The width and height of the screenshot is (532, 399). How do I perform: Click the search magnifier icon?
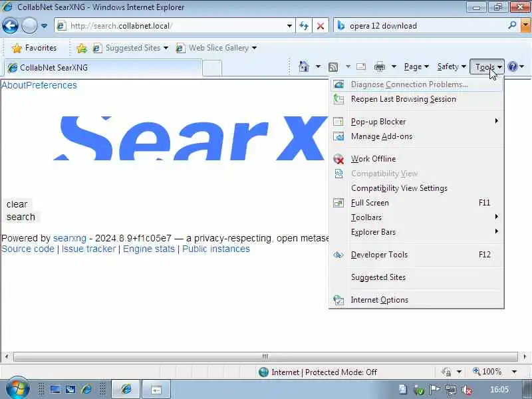(x=512, y=25)
